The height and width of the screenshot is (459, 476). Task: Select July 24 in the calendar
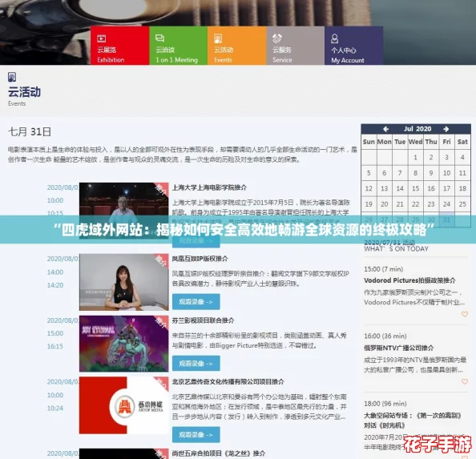pyautogui.click(x=446, y=204)
